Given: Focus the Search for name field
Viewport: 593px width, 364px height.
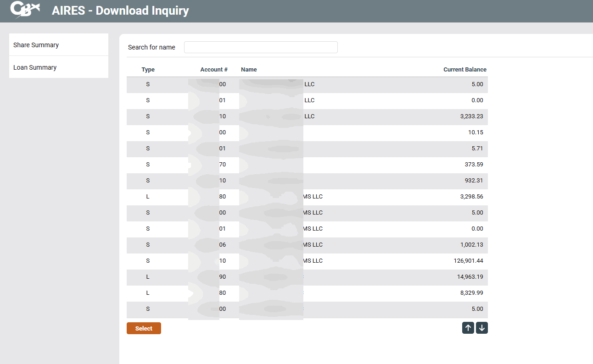Looking at the screenshot, I should pos(260,47).
